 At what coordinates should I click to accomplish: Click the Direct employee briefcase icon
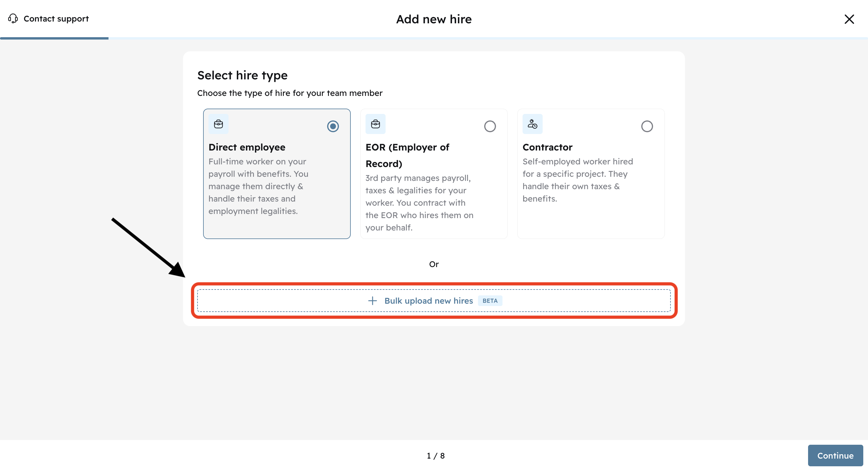pyautogui.click(x=218, y=124)
